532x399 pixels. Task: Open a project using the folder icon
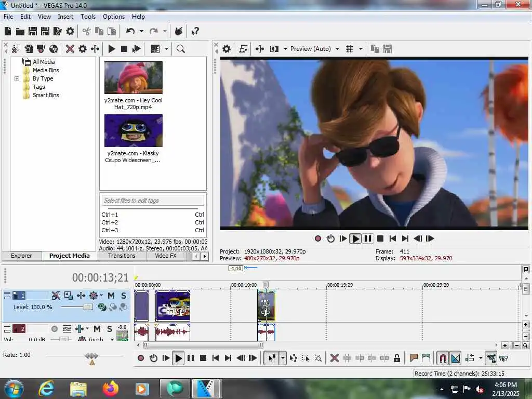point(20,32)
